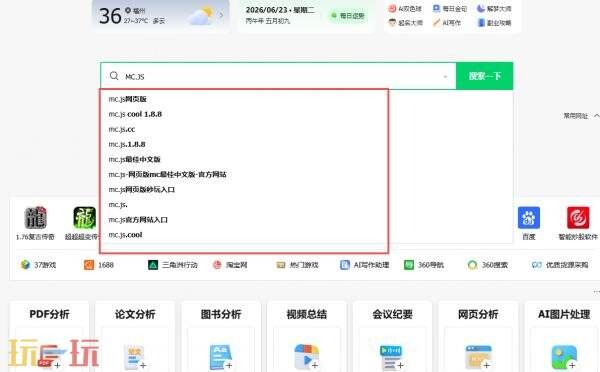Image resolution: width=600 pixels, height=372 pixels.
Task: Click the web page icon under 网页分析
Action: (478, 357)
